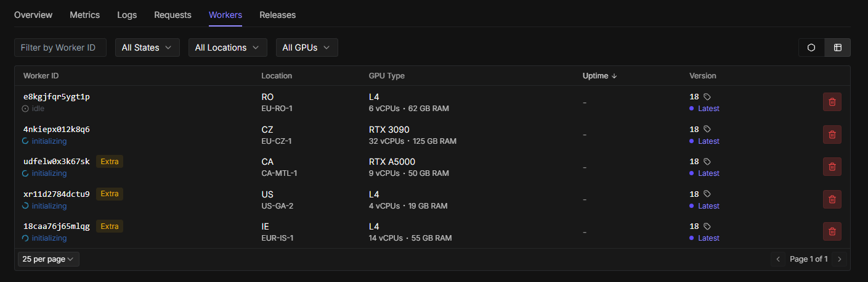The height and width of the screenshot is (282, 868).
Task: Switch to the Metrics tab
Action: click(x=85, y=15)
